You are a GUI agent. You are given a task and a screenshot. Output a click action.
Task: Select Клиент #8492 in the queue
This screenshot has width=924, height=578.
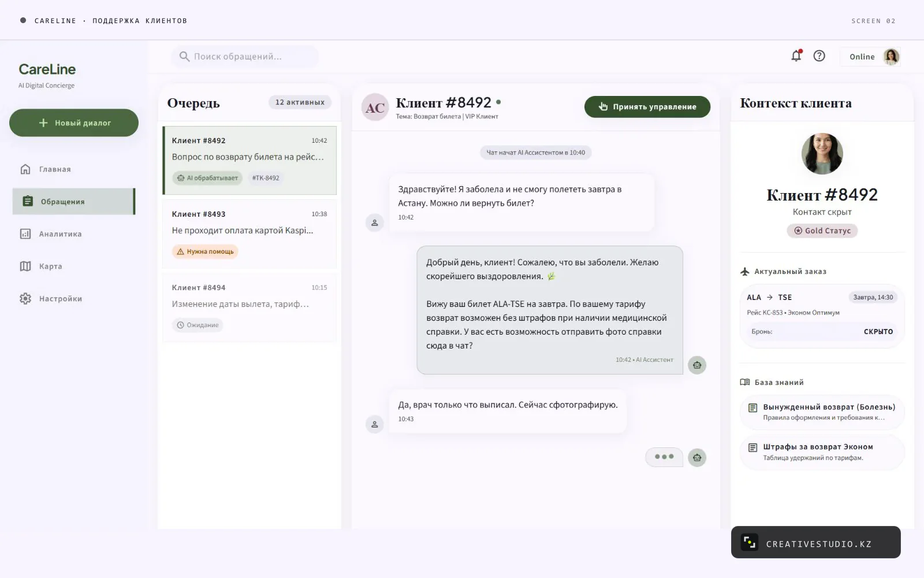(249, 160)
